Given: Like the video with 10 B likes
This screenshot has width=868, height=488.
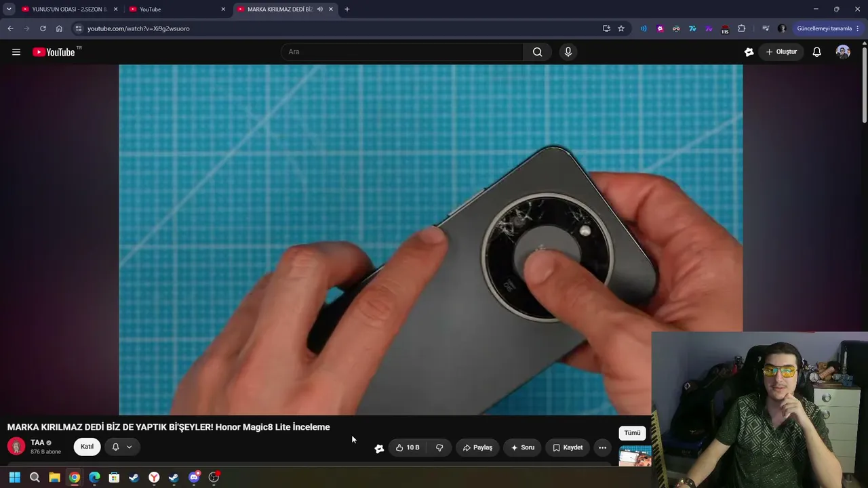Looking at the screenshot, I should click(x=408, y=447).
